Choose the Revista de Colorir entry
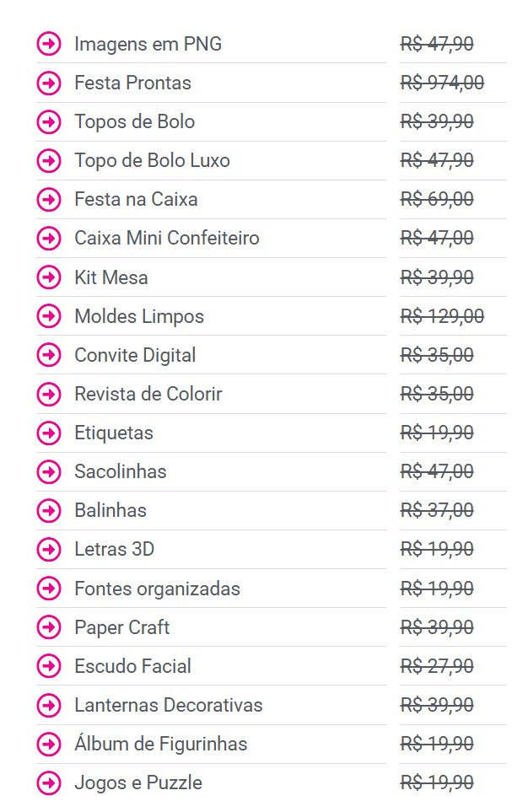This screenshot has width=512, height=812. pos(148,394)
